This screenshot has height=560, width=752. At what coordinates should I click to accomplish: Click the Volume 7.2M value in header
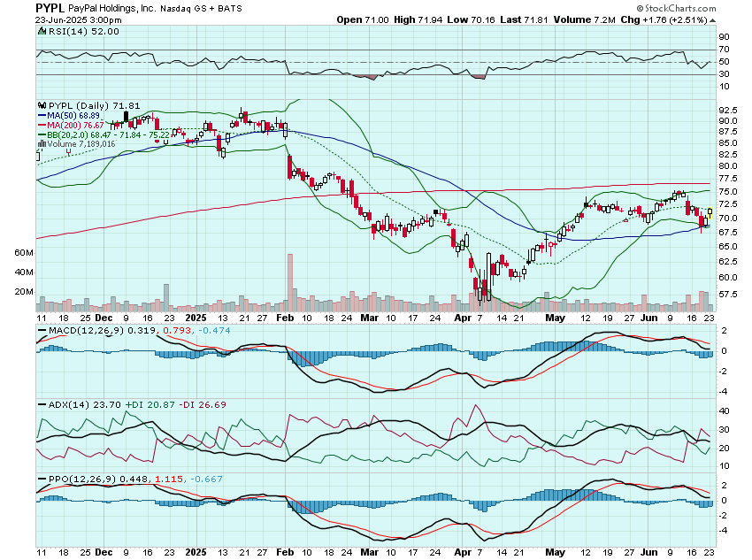(584, 19)
